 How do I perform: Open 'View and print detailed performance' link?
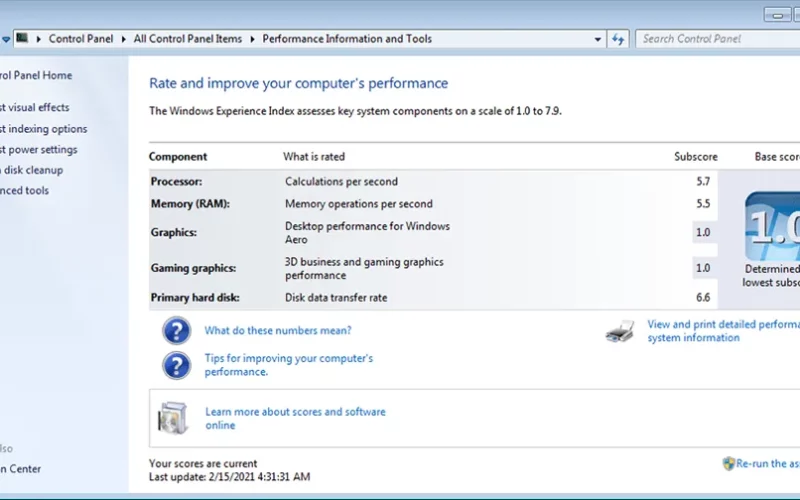(x=723, y=331)
